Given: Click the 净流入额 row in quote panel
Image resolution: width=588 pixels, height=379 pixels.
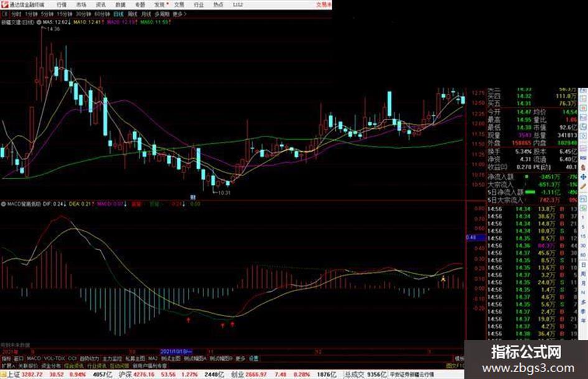Looking at the screenshot, I should tap(532, 176).
